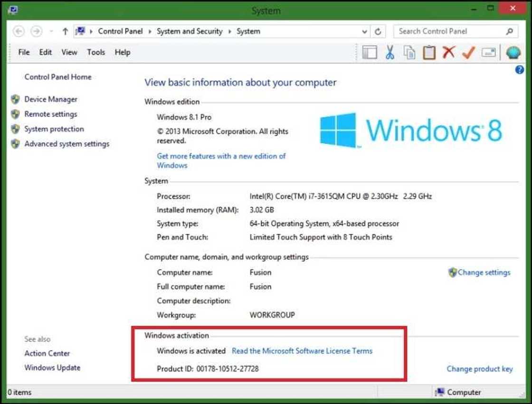
Task: Click the Change product key link
Action: pos(479,369)
